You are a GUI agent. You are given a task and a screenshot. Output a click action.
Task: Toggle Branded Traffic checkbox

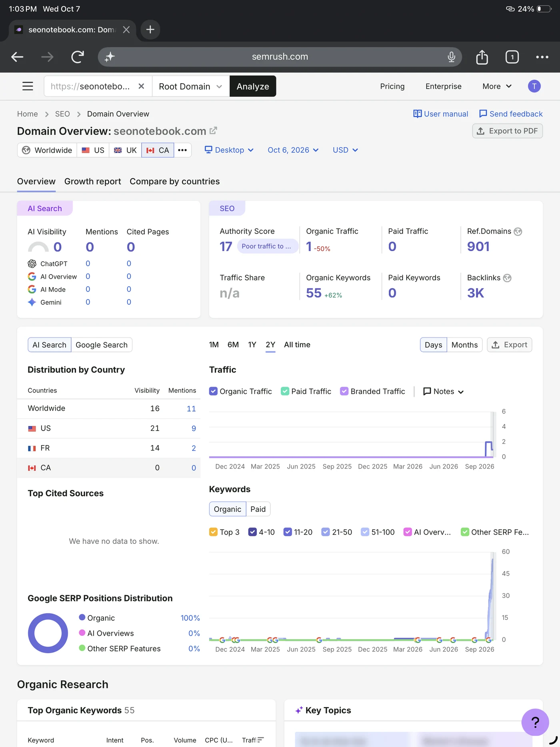click(x=344, y=391)
